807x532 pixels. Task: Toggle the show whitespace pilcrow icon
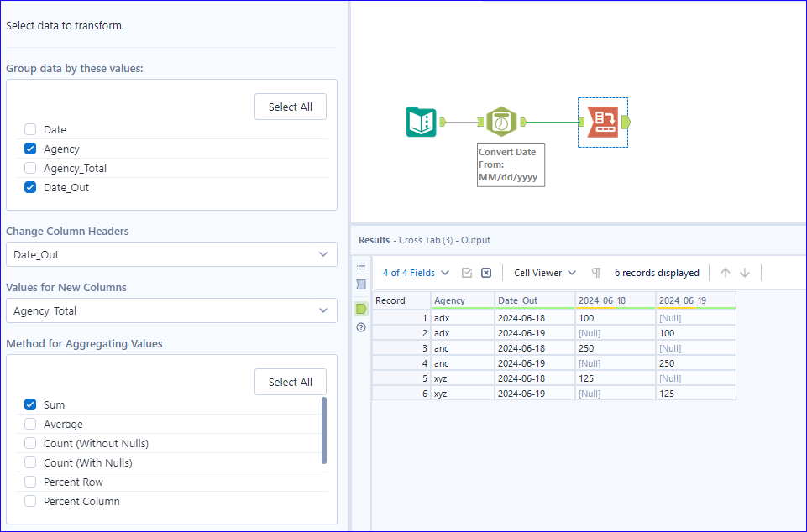pyautogui.click(x=596, y=273)
